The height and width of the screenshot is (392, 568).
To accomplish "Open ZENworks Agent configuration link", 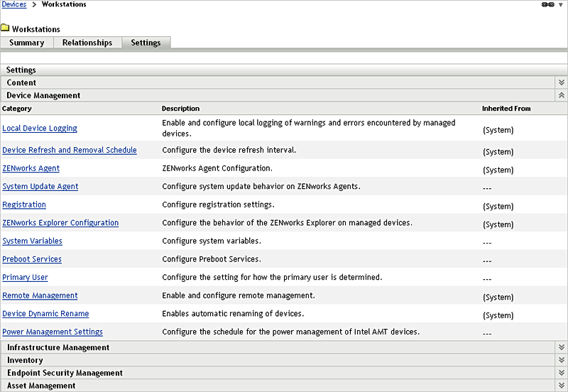I will [31, 169].
